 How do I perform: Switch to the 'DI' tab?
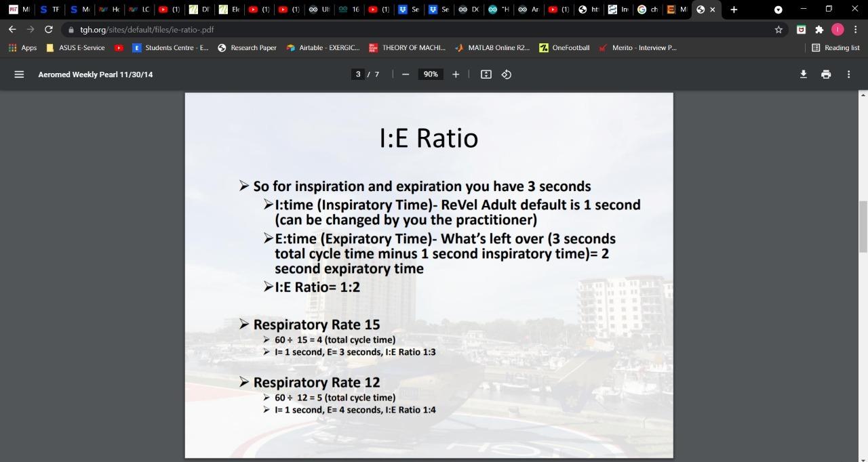click(199, 9)
